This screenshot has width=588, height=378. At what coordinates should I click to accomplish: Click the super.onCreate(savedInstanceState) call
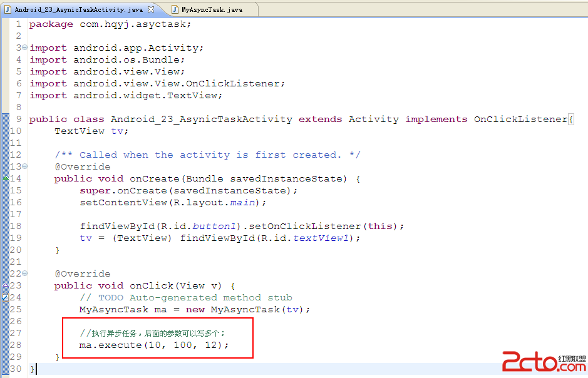click(x=188, y=191)
